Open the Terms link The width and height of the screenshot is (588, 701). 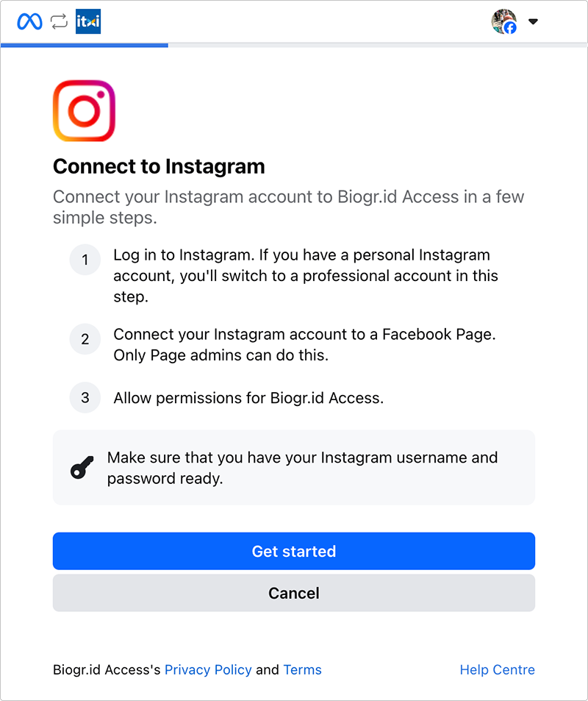(303, 669)
